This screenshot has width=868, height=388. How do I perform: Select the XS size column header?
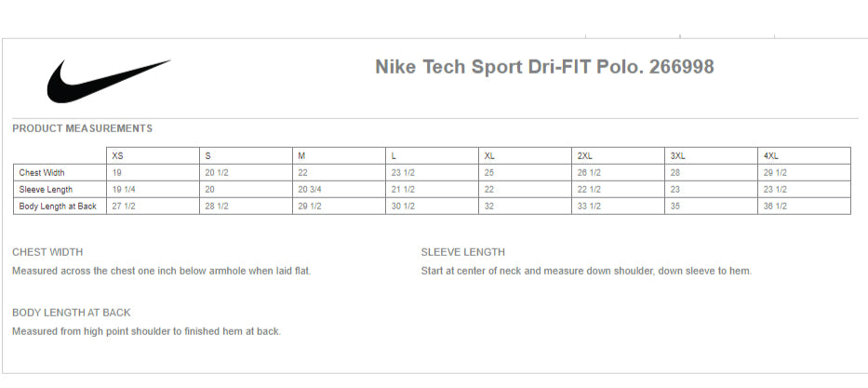click(117, 155)
